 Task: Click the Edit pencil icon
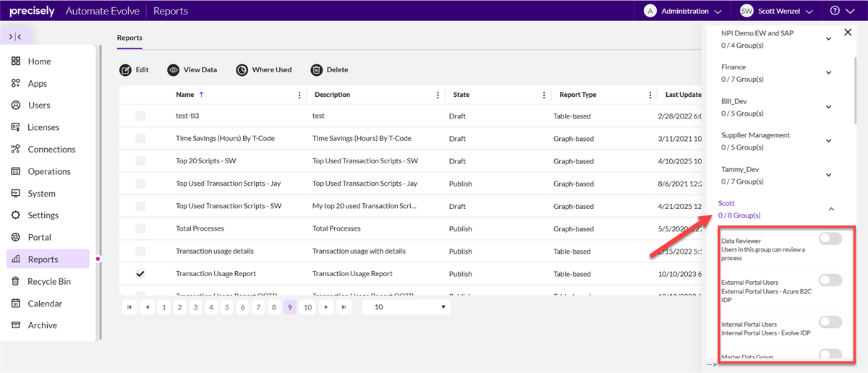click(x=125, y=70)
